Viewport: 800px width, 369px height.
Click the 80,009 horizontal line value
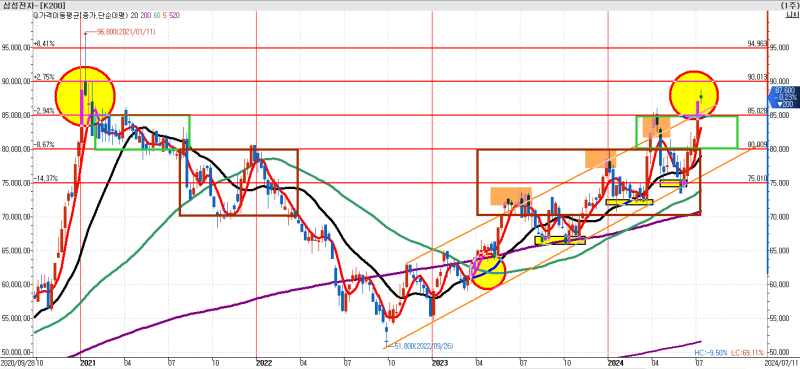(757, 145)
